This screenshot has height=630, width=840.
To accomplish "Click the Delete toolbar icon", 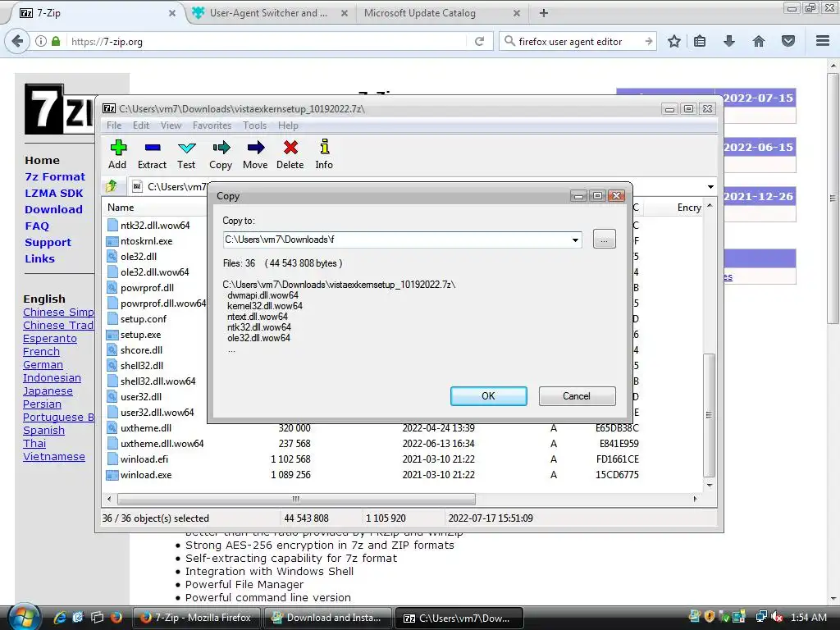I will pyautogui.click(x=290, y=148).
